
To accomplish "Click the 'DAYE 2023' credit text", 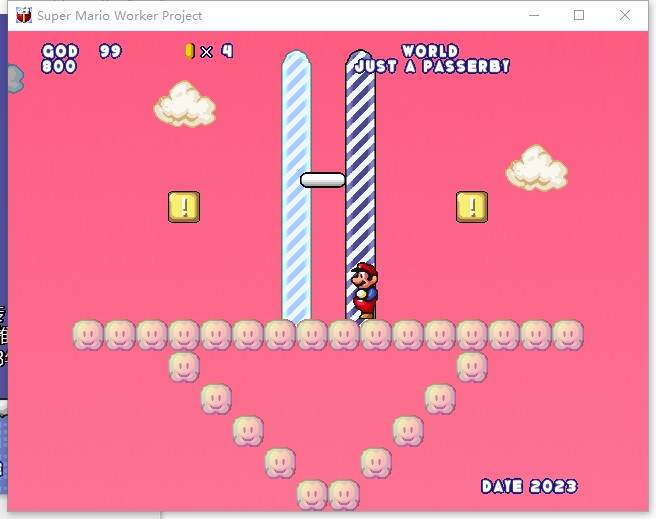I will 529,486.
